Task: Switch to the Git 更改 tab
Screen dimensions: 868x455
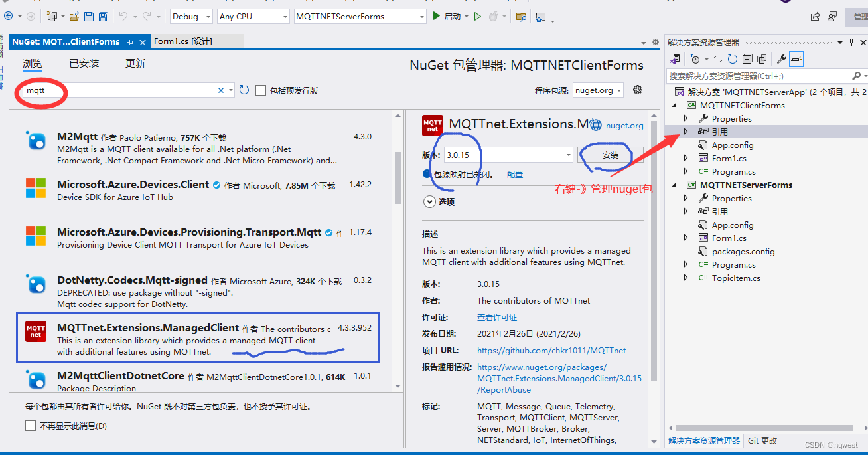Action: [x=762, y=440]
